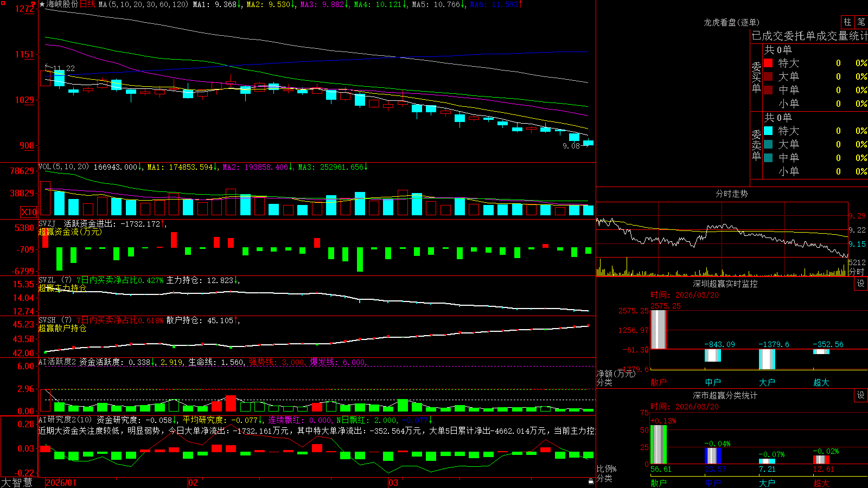Click the 净额(万元) axis label
This screenshot has width=868, height=488.
(616, 374)
